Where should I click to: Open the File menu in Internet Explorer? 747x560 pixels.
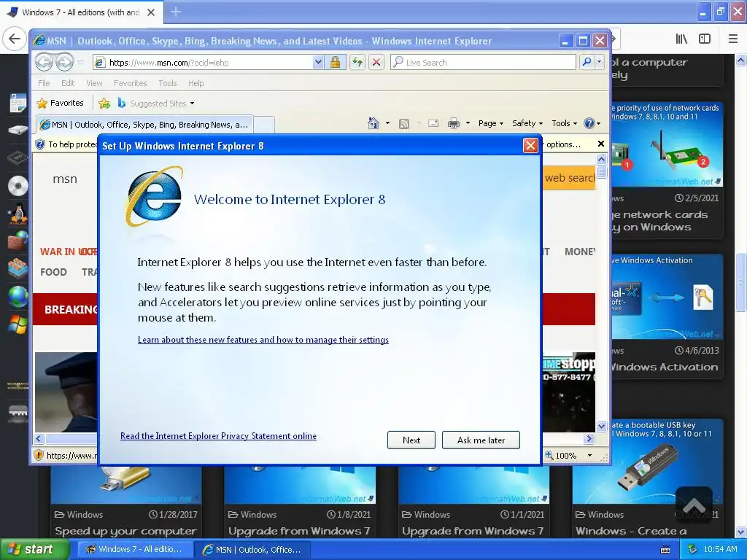tap(44, 83)
